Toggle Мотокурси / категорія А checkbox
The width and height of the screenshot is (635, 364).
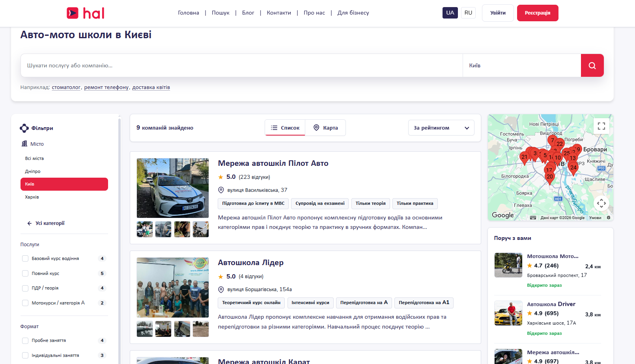click(25, 303)
